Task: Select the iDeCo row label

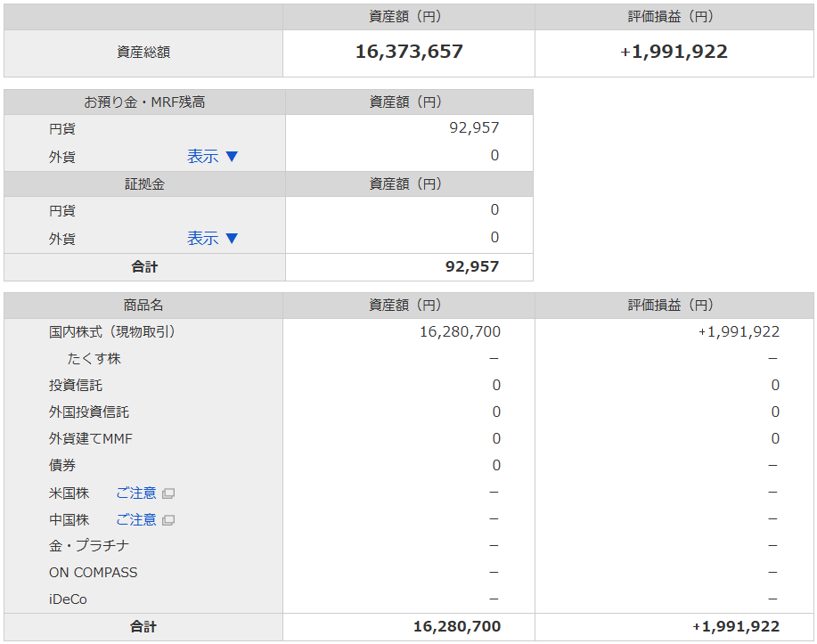Action: pyautogui.click(x=69, y=599)
